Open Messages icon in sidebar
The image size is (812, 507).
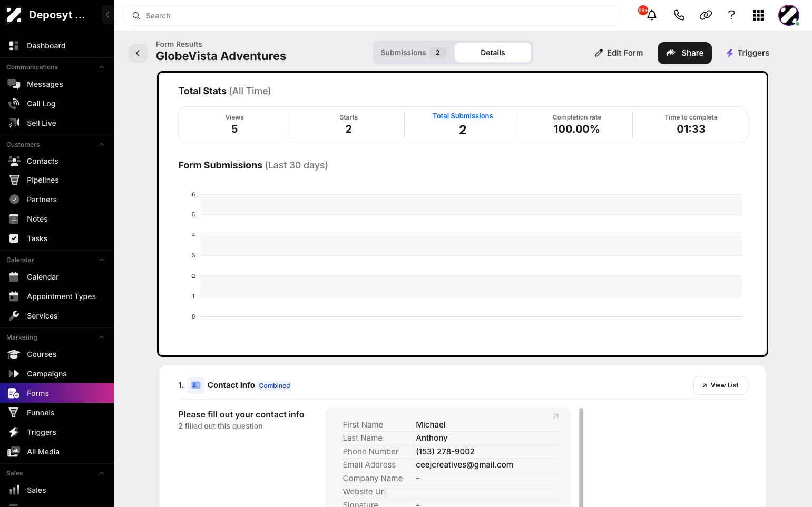(x=14, y=84)
